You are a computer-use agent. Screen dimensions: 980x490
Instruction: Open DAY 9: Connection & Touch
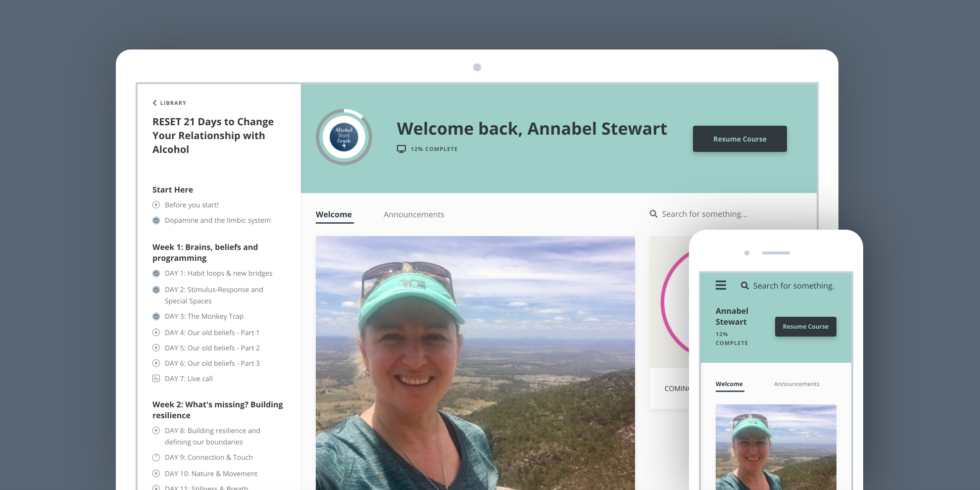[209, 457]
